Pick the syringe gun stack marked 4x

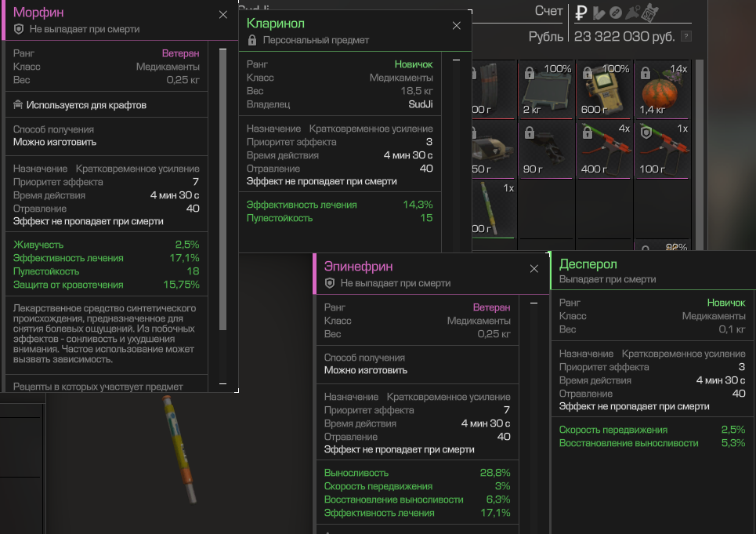tap(603, 147)
